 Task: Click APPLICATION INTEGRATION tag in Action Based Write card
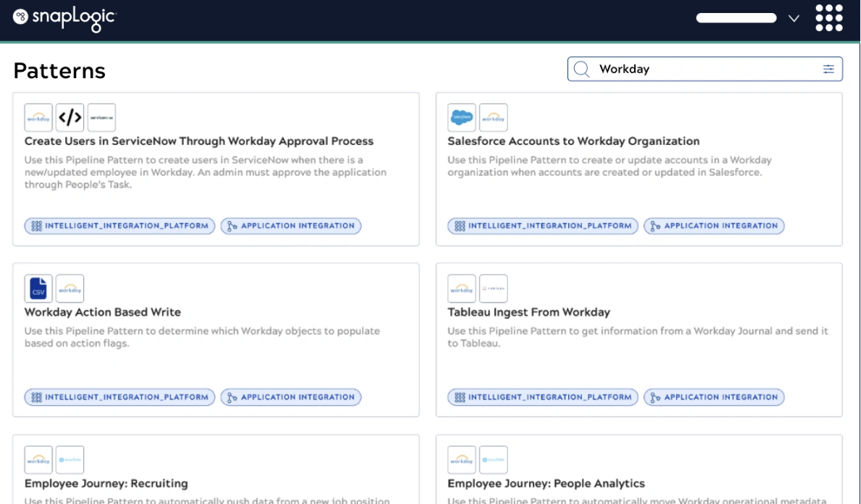(291, 397)
